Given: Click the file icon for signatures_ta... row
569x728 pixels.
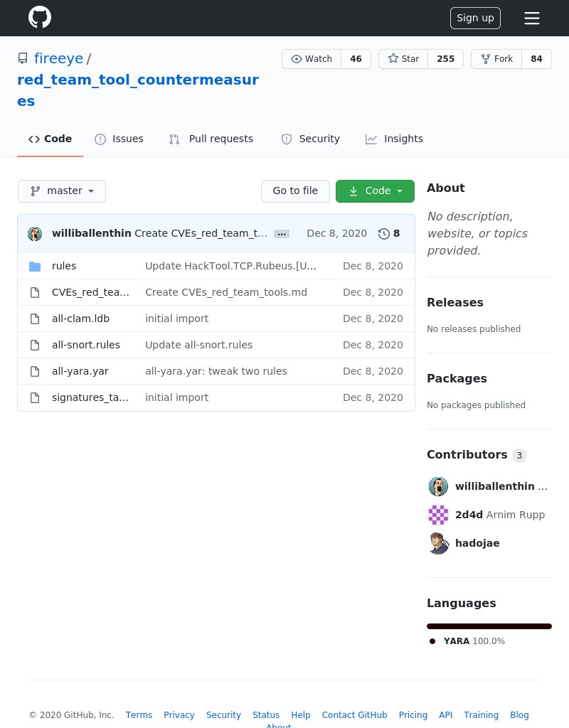Looking at the screenshot, I should 35,397.
